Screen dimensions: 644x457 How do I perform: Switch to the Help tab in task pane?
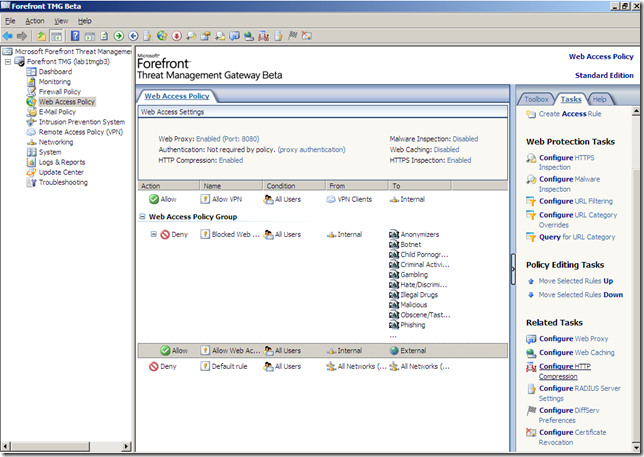click(x=599, y=99)
